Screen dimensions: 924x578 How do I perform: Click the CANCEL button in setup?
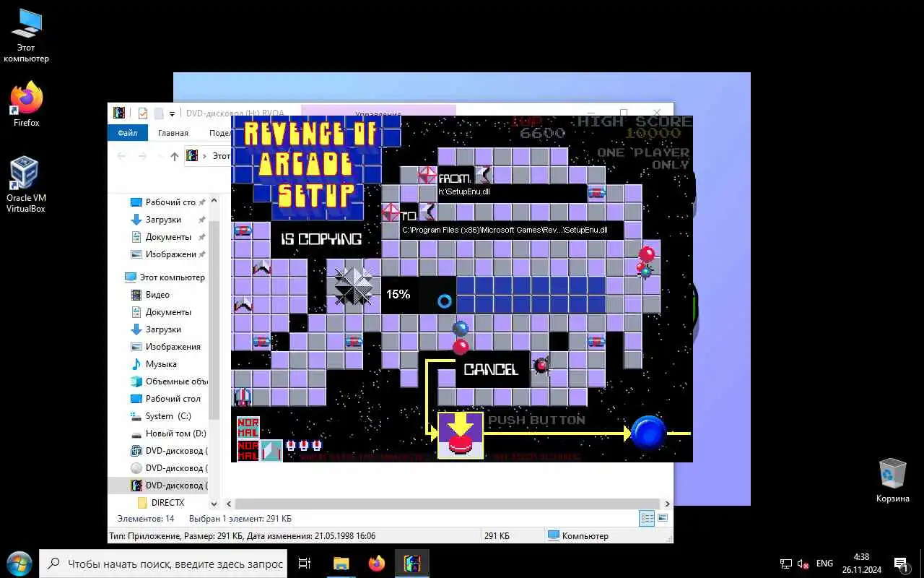point(491,369)
